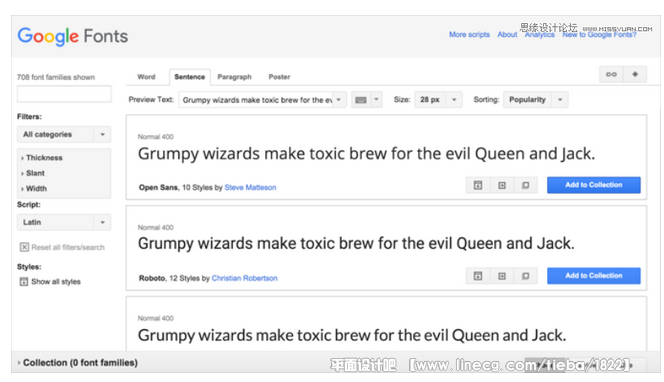Expand the Thickness filter
The height and width of the screenshot is (382, 664).
(x=42, y=158)
